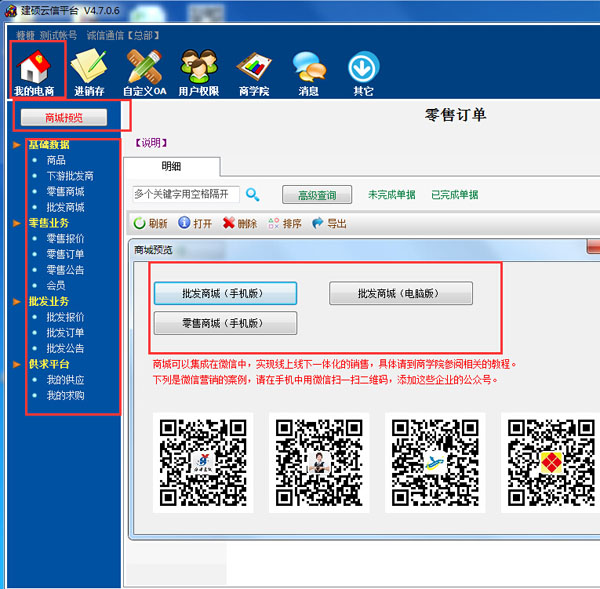Click the 刷新 refresh toolbar button
This screenshot has height=589, width=600.
coord(150,223)
